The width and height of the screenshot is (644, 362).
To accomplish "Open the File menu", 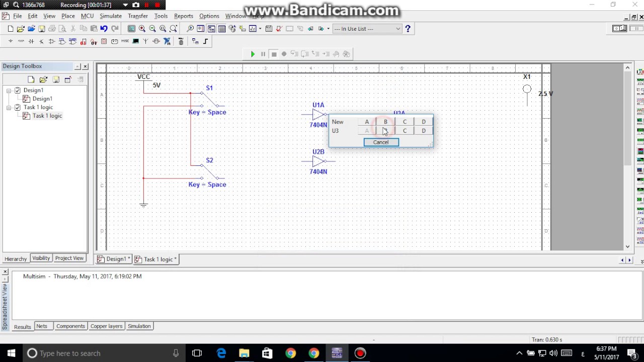I will [x=18, y=16].
